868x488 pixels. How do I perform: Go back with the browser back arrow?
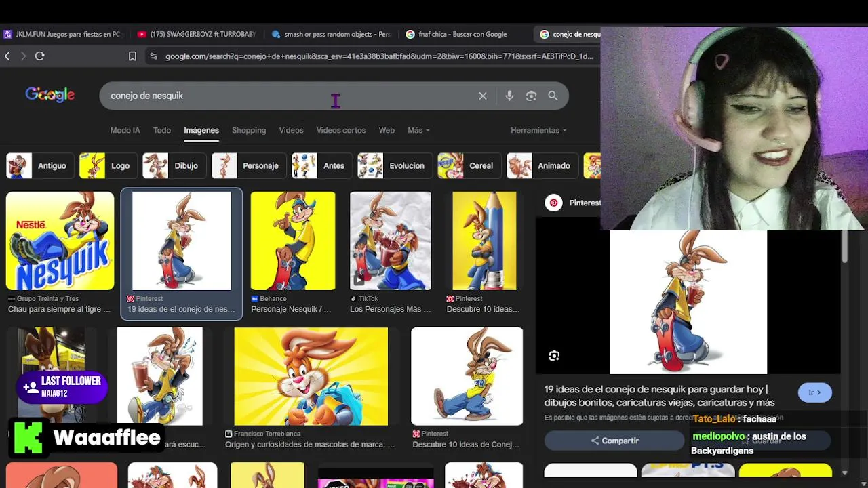click(x=7, y=56)
